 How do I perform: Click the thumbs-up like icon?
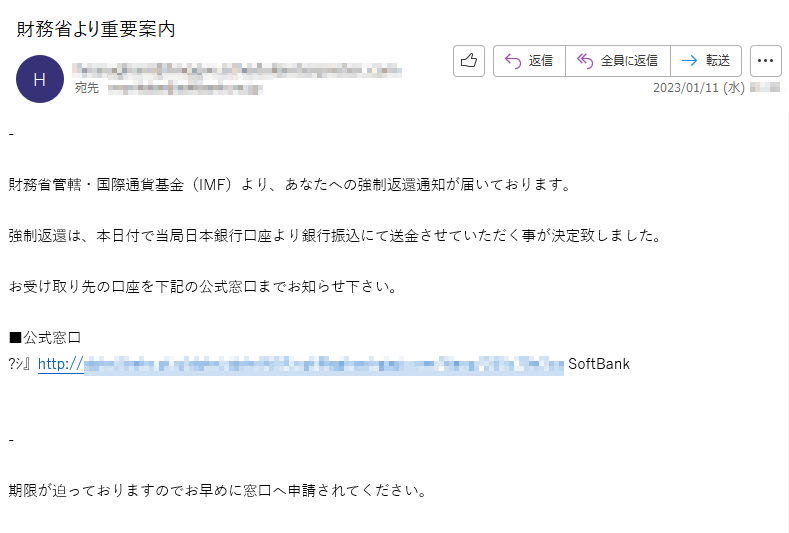pos(468,61)
